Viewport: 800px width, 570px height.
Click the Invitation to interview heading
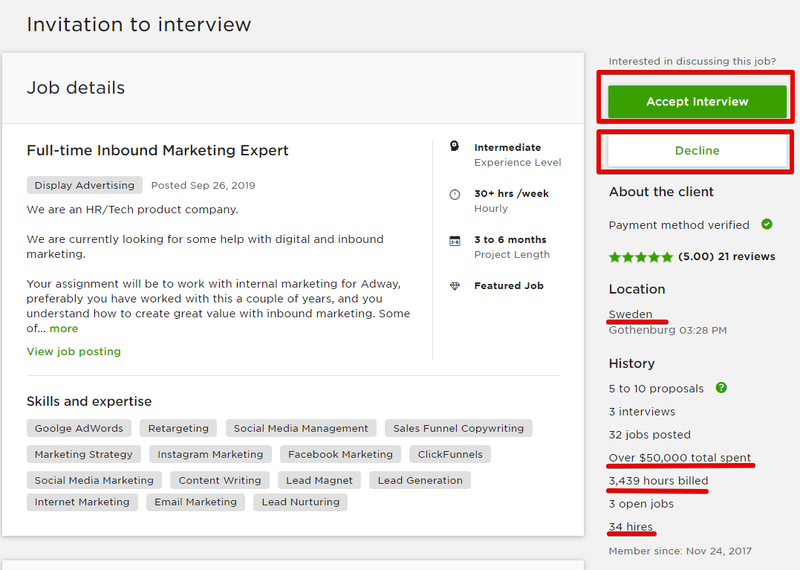point(139,24)
